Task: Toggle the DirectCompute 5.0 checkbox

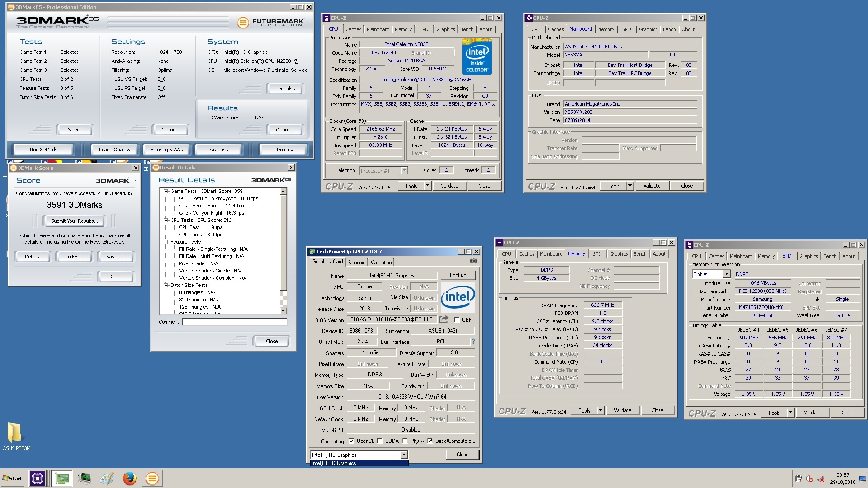Action: pyautogui.click(x=430, y=441)
